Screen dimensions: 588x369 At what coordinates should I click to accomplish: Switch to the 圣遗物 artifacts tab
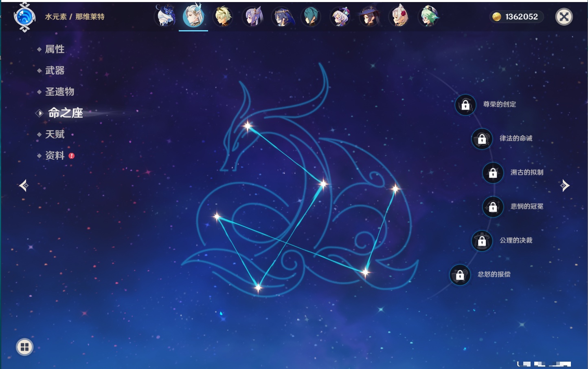[x=59, y=92]
